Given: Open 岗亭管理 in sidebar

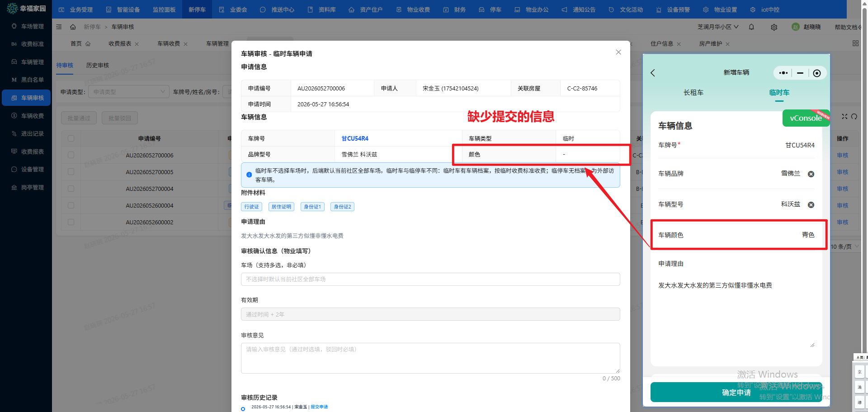Looking at the screenshot, I should 27,187.
